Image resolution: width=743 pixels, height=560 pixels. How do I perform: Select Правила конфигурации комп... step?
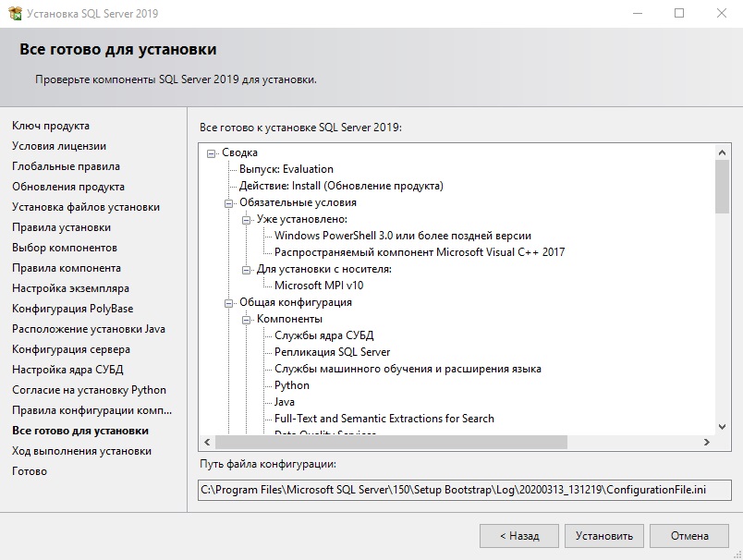[91, 410]
